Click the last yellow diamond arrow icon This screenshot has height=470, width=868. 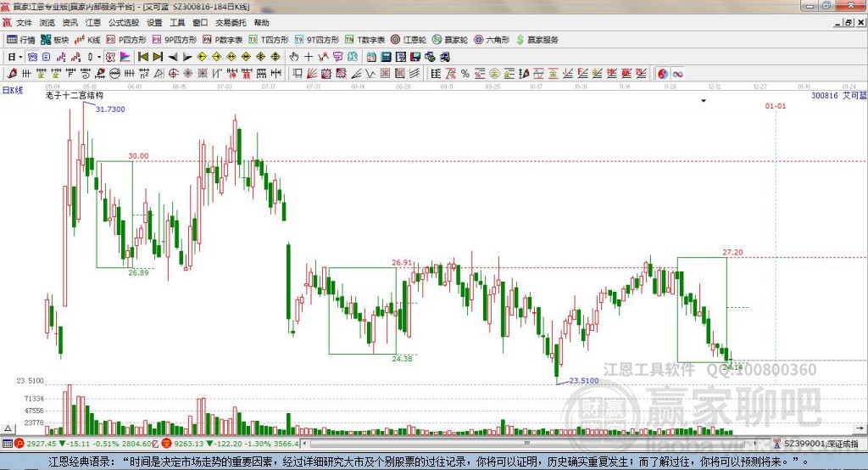[275, 57]
